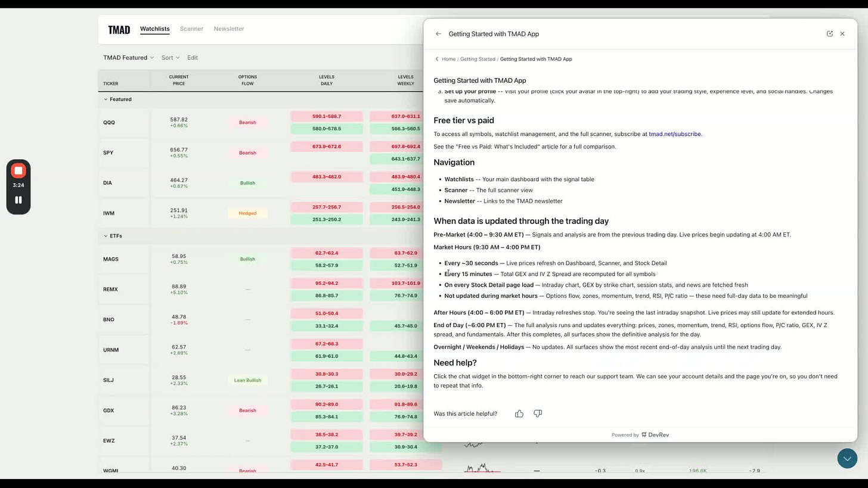Open Getting Started breadcrumb link
The width and height of the screenshot is (868, 488).
(478, 59)
